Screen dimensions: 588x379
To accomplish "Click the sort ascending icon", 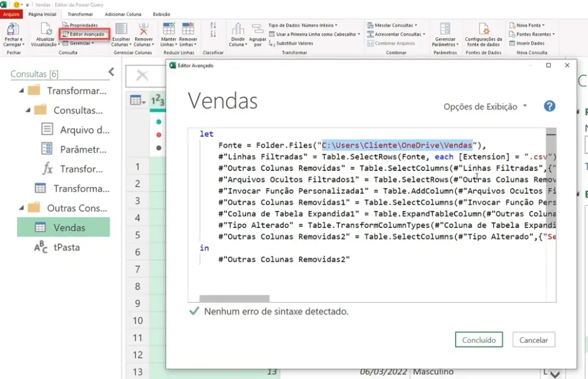I will [x=213, y=25].
